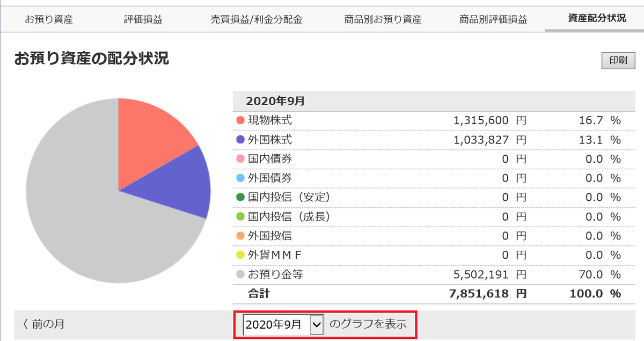Click the light green 国内投信(成長) legend dot
The image size is (644, 341).
pyautogui.click(x=240, y=216)
